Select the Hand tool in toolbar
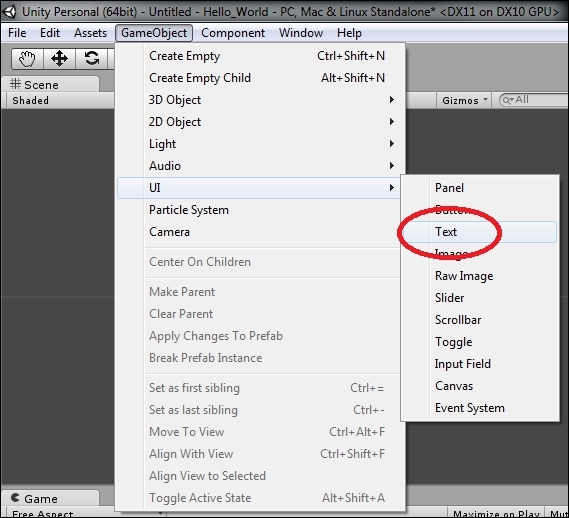569x518 pixels. click(x=27, y=58)
